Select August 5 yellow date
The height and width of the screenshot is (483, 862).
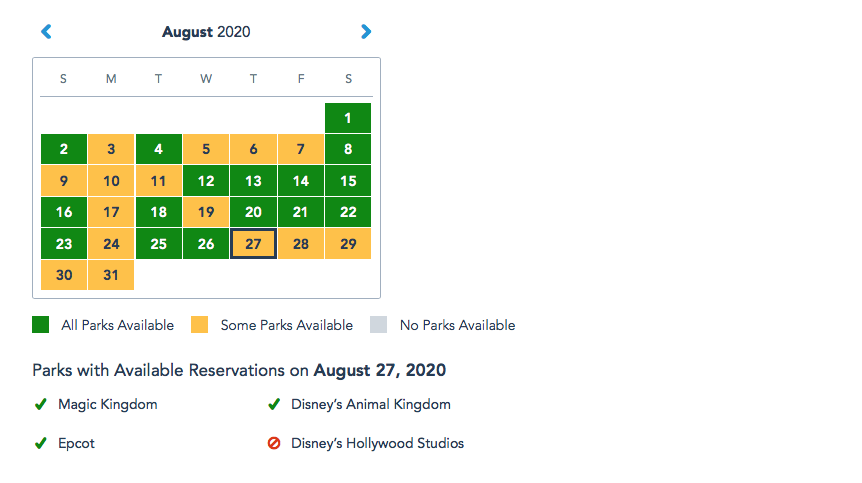click(x=206, y=149)
